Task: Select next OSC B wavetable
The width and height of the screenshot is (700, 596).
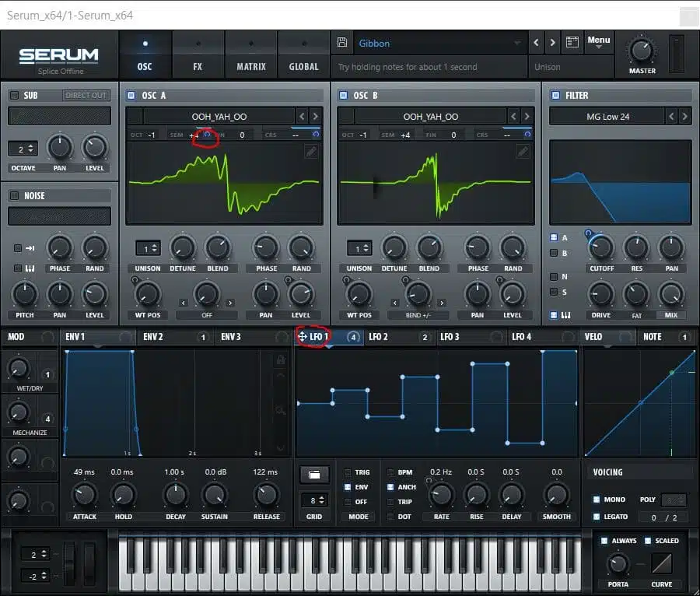Action: coord(527,117)
